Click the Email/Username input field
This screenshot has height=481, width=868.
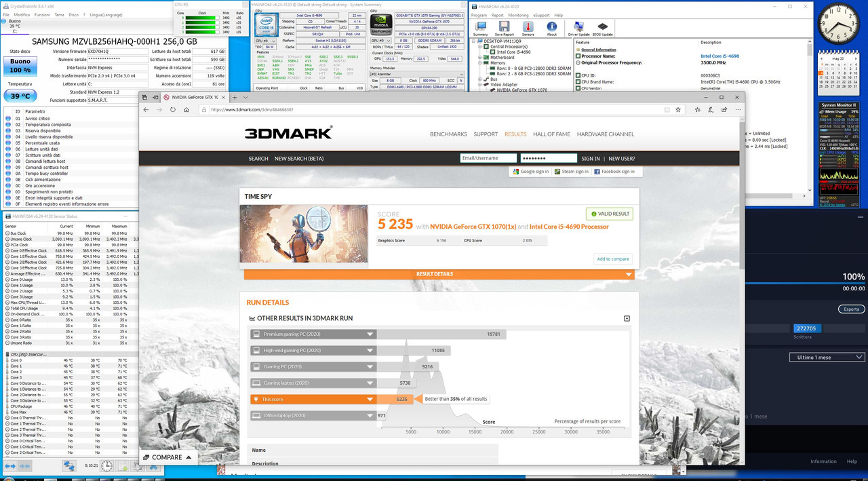pos(488,158)
